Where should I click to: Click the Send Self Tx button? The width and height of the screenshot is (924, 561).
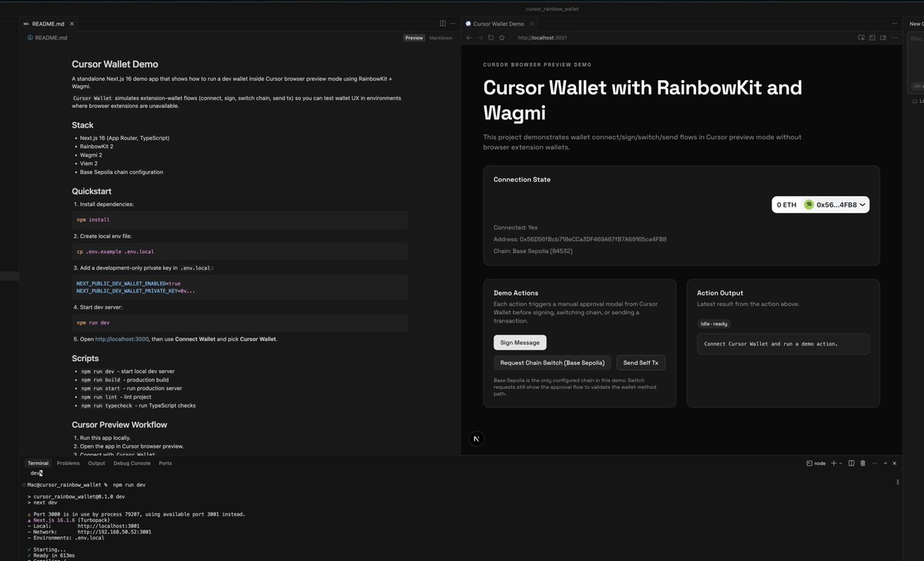(641, 362)
